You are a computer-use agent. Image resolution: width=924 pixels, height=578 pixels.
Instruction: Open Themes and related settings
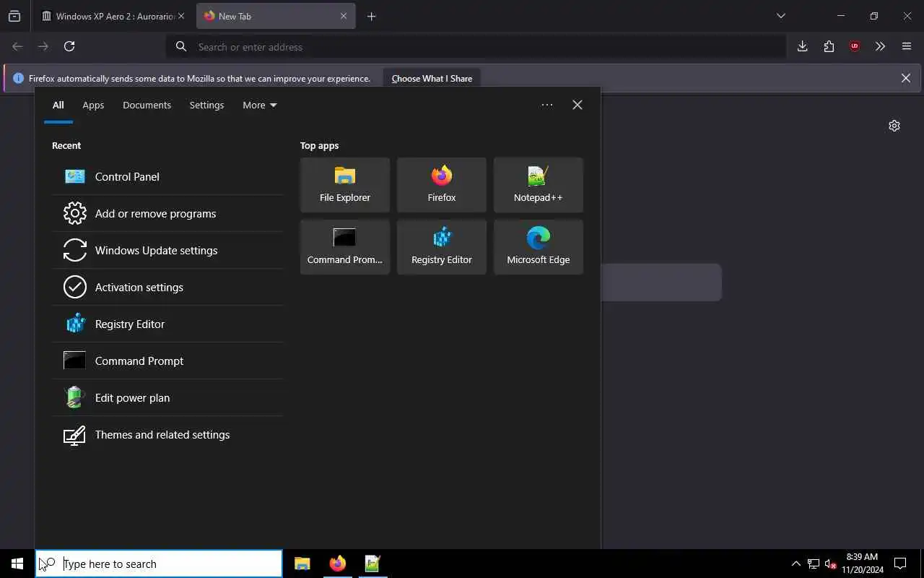pyautogui.click(x=167, y=434)
